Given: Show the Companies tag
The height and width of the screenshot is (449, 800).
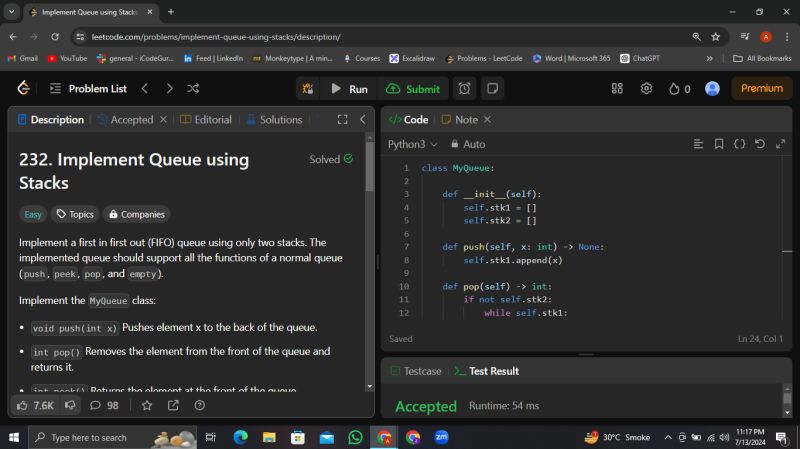Looking at the screenshot, I should click(137, 214).
